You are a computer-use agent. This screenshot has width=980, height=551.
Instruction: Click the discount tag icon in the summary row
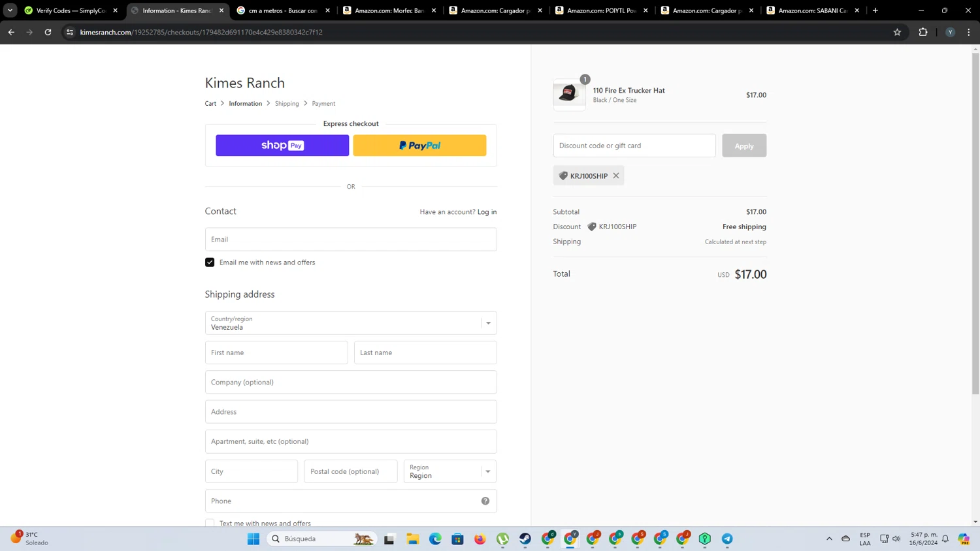(592, 227)
